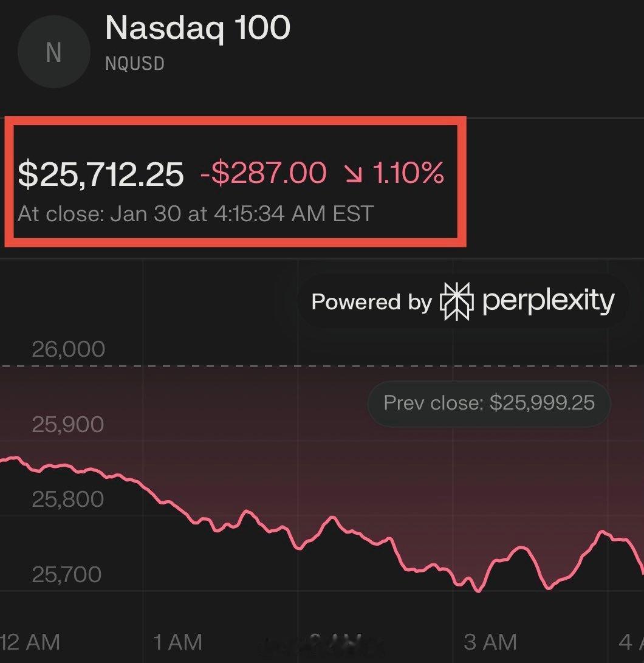The height and width of the screenshot is (663, 644).
Task: Select the 1 AM time axis marker
Action: point(177,642)
